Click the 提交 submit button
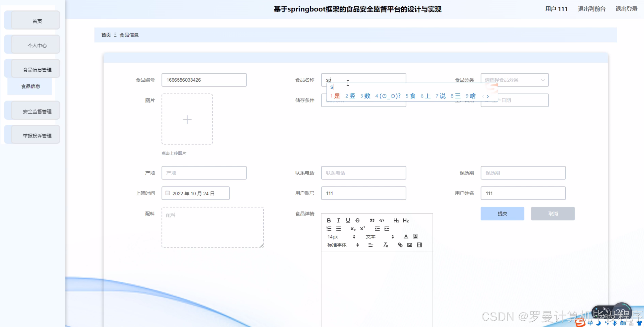This screenshot has height=327, width=644. (x=502, y=213)
